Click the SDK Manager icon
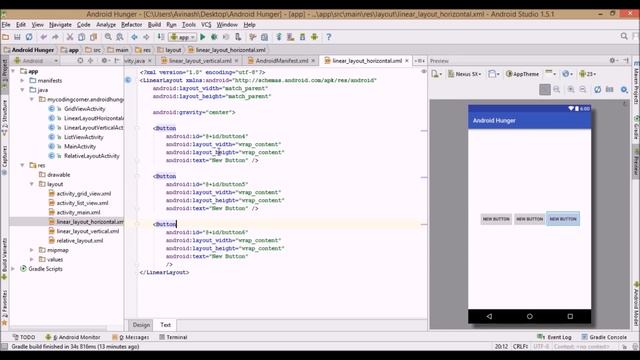The image size is (640, 360). [302, 37]
